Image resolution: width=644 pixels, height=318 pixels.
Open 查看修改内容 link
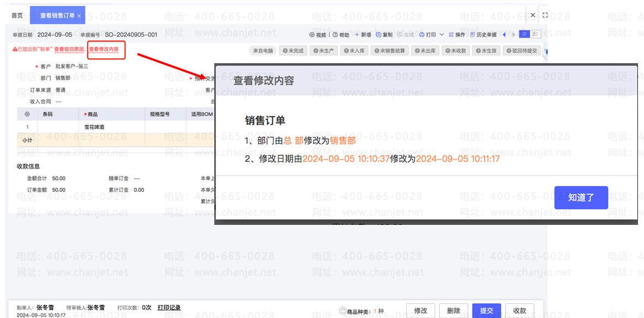tap(104, 49)
